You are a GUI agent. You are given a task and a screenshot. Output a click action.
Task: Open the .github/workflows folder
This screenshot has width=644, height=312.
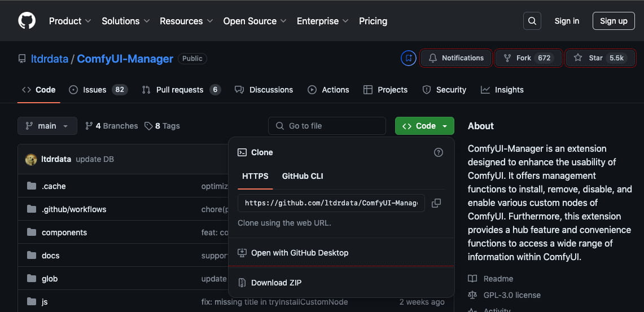click(74, 209)
